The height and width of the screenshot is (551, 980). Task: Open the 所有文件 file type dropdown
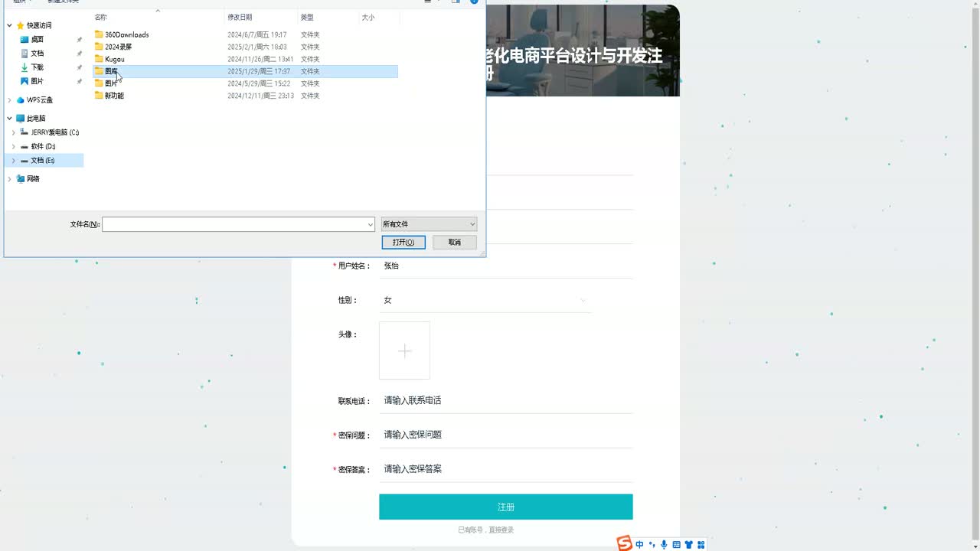pyautogui.click(x=429, y=224)
